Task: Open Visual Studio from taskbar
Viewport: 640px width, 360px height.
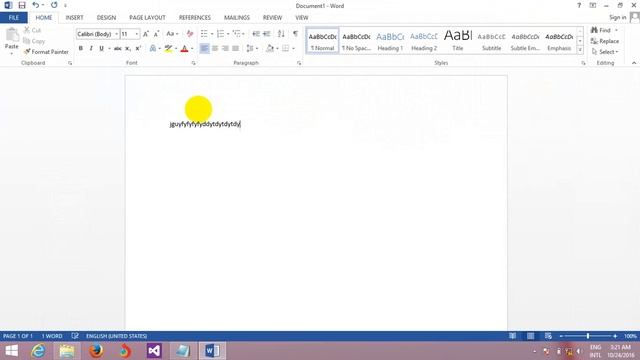Action: [154, 351]
